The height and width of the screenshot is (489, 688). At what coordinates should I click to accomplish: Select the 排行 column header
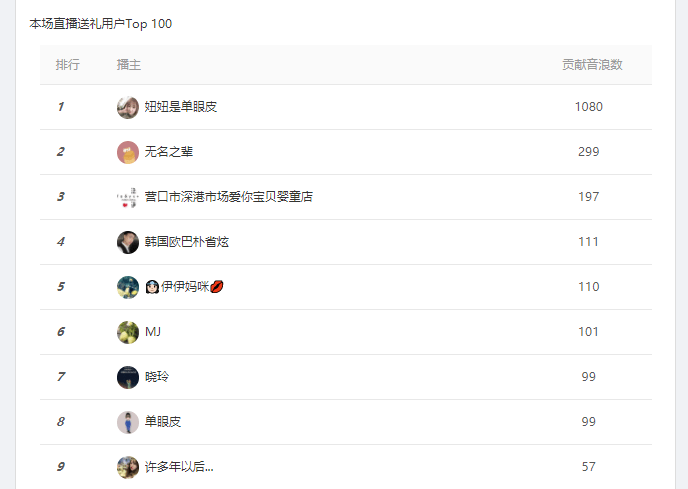pyautogui.click(x=68, y=65)
